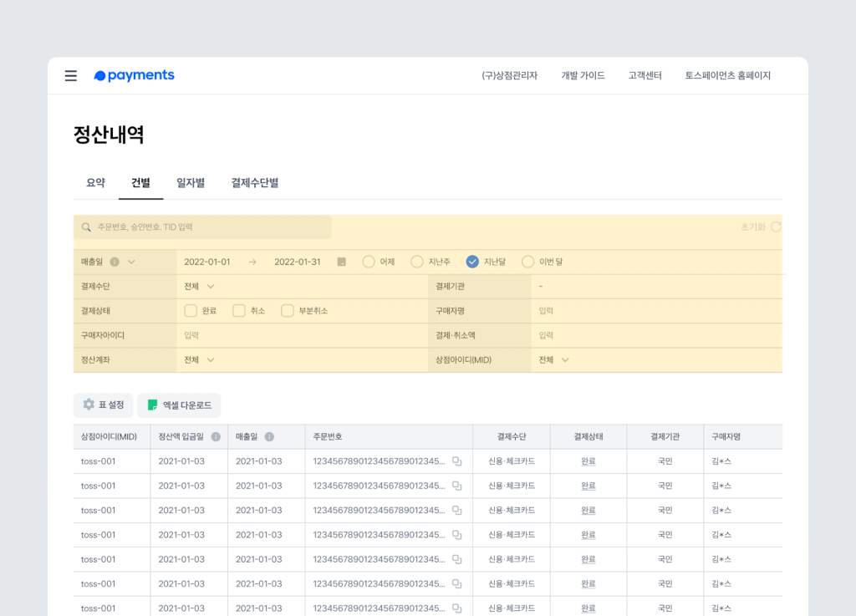Check the 부분취소 payment status checkbox
Screen dimensions: 856x616
click(x=288, y=311)
